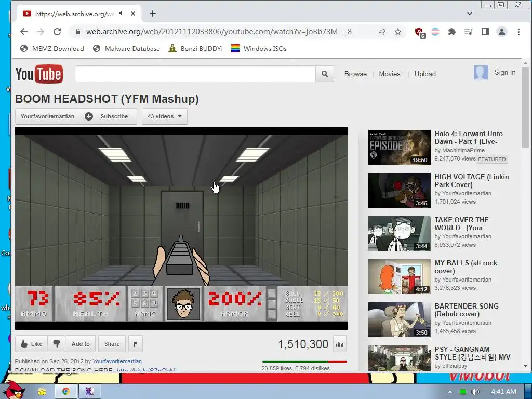
Task: Click the MachinimaPrime channel name
Action: point(463,150)
